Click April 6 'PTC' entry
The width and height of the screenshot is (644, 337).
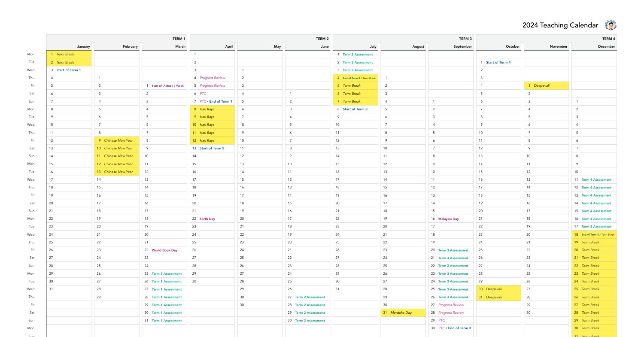[203, 94]
